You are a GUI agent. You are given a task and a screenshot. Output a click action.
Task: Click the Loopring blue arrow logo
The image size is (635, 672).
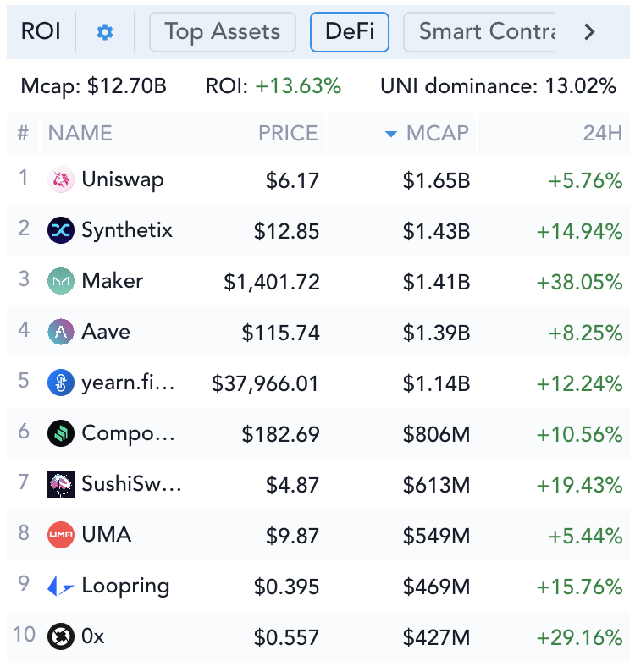click(60, 586)
